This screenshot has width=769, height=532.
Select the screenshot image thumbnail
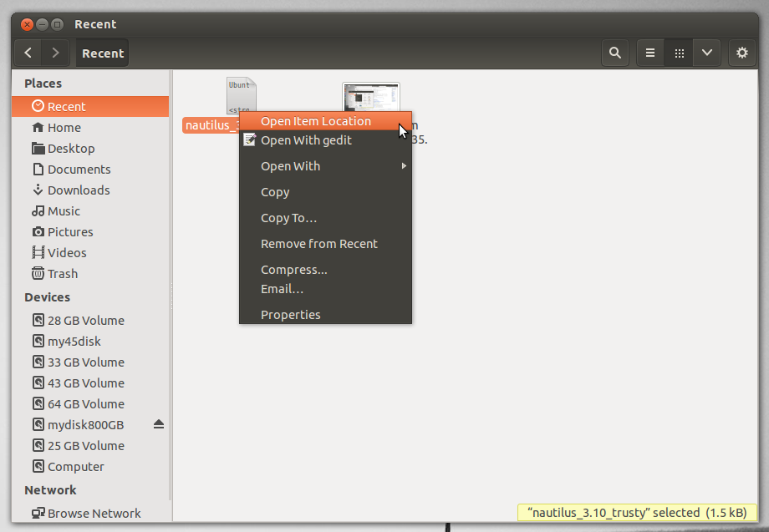click(371, 97)
